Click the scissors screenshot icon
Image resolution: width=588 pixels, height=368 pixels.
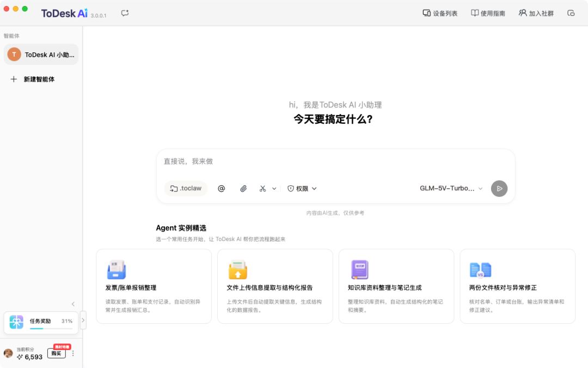pyautogui.click(x=262, y=189)
